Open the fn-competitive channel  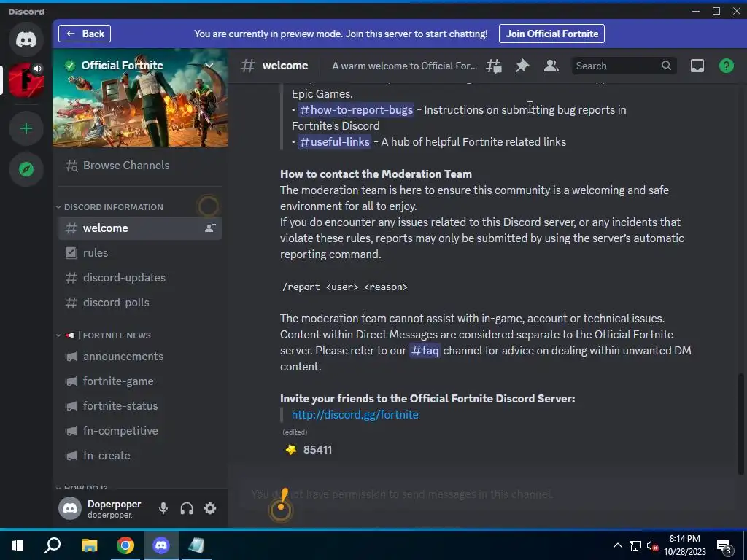140,430
